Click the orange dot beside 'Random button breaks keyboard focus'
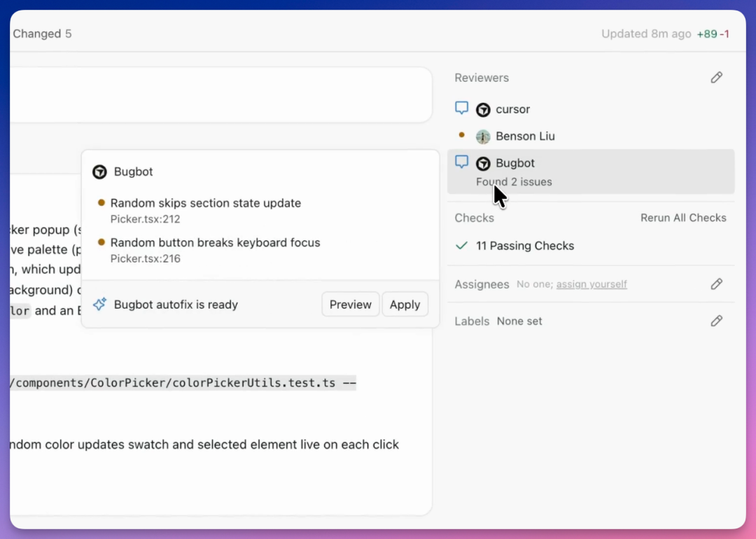This screenshot has height=539, width=756. (101, 242)
